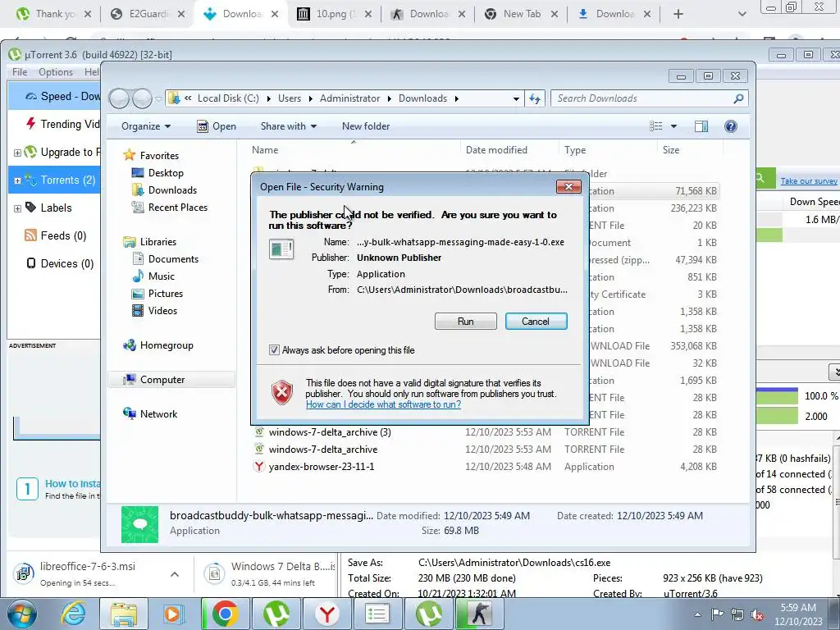The height and width of the screenshot is (630, 840).
Task: Open recent pages dropdown next to navigation arrows
Action: pyautogui.click(x=158, y=98)
